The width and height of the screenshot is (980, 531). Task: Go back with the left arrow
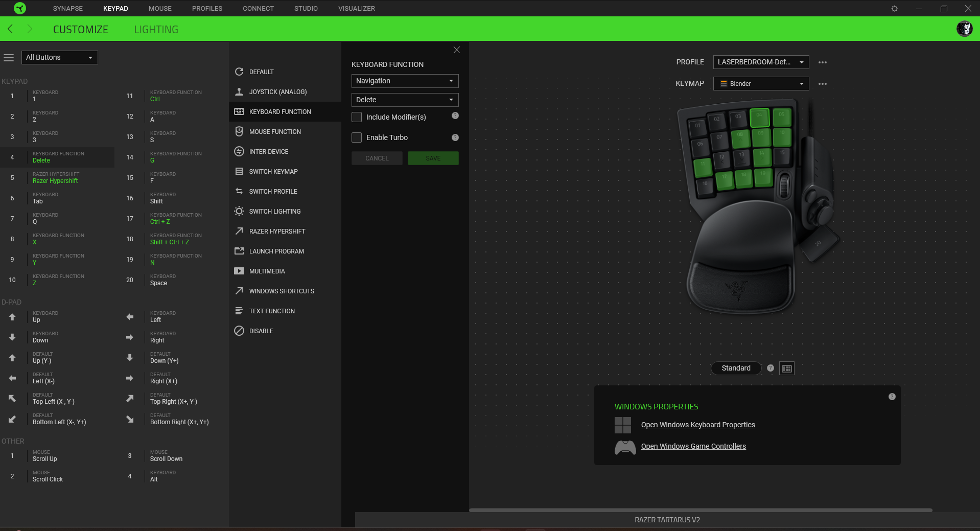[10, 29]
